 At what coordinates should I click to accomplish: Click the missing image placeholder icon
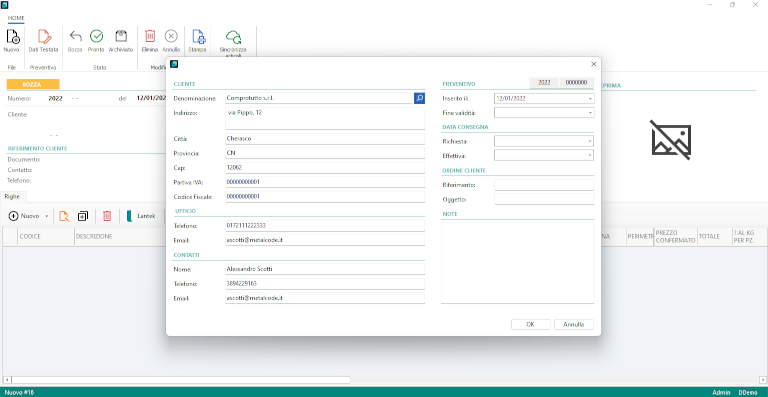pos(671,140)
